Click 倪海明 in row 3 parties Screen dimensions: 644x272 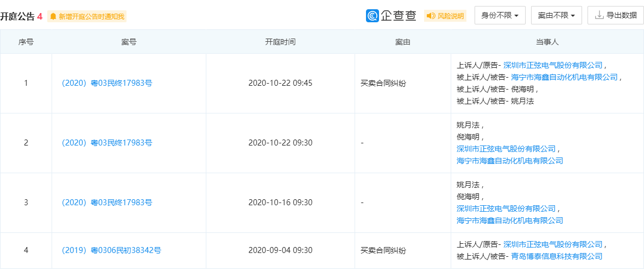(468, 197)
